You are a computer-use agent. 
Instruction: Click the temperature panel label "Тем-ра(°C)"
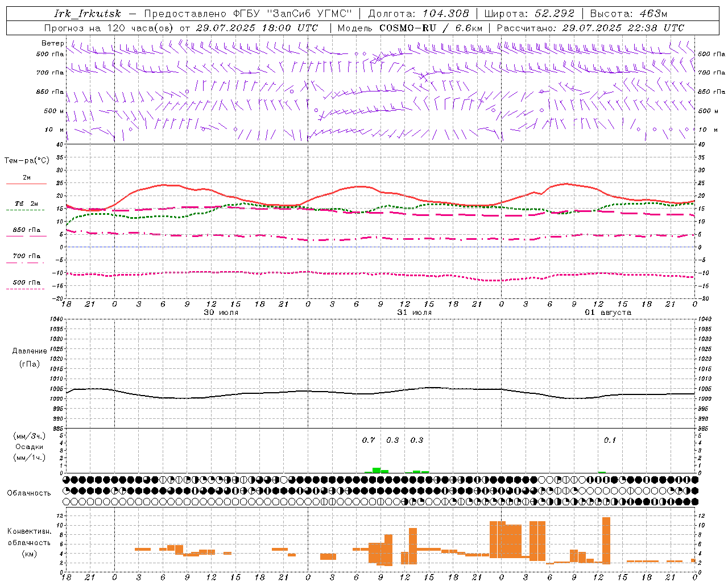click(x=27, y=161)
